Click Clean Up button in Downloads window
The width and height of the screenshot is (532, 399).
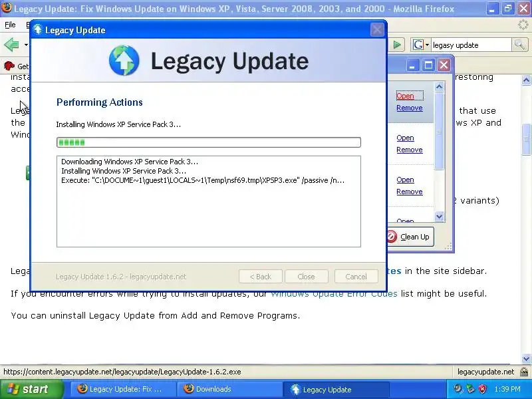[410, 237]
